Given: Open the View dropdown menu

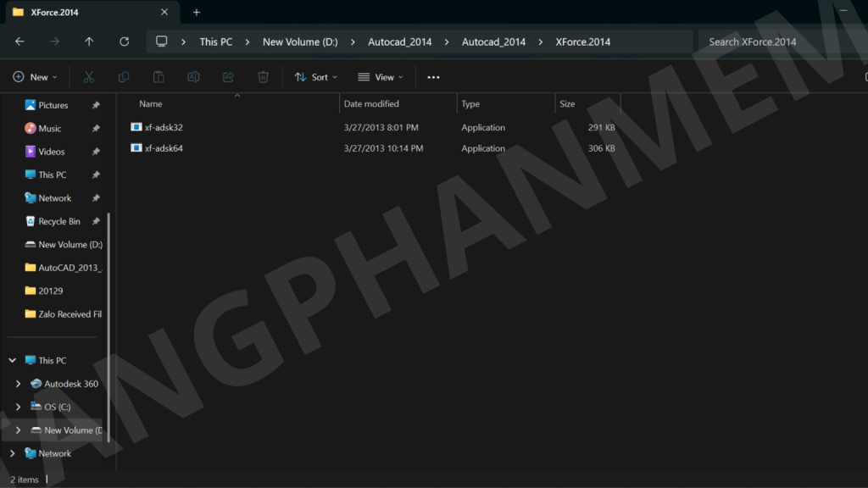Looking at the screenshot, I should click(380, 77).
